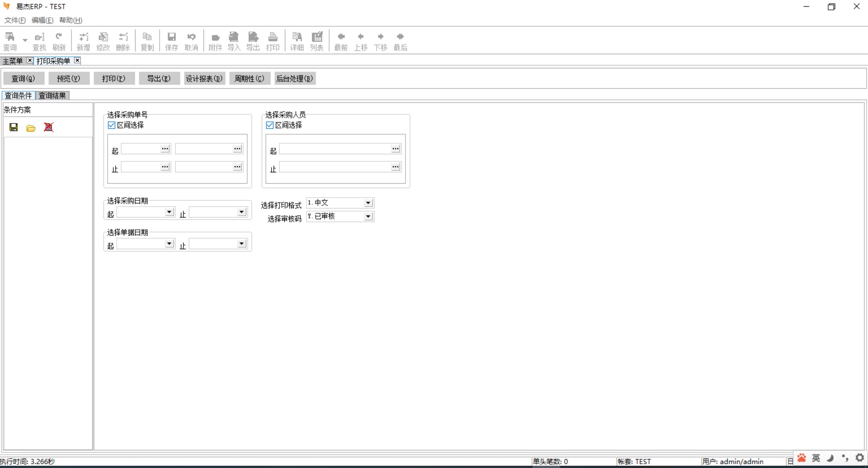Expand the 选择审核码 dropdown
This screenshot has width=868, height=468.
click(x=368, y=217)
